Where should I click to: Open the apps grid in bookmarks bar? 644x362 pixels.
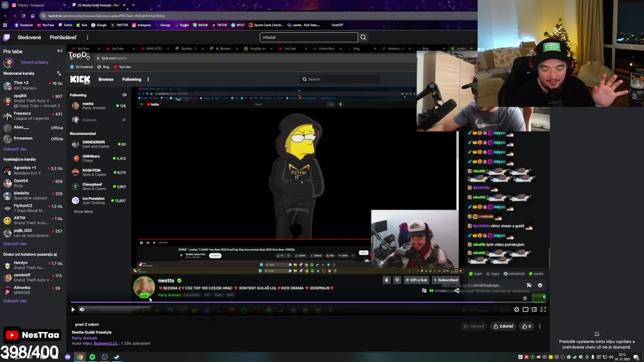tap(5, 25)
